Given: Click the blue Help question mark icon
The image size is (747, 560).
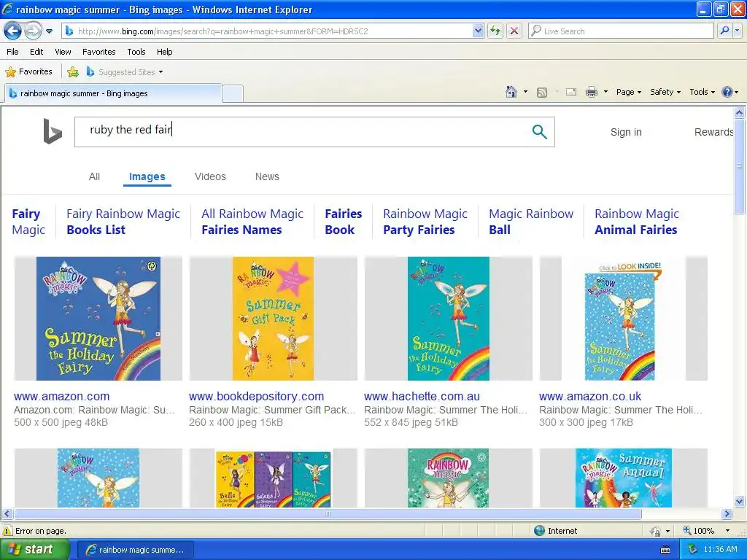Looking at the screenshot, I should click(727, 92).
